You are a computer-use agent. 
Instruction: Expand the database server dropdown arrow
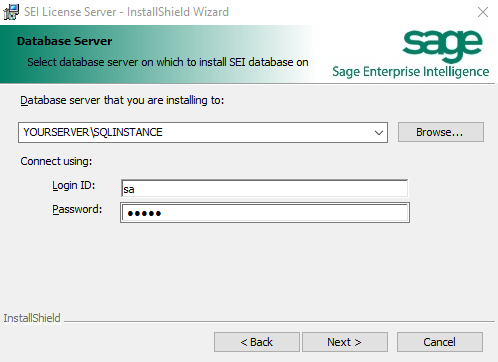tap(379, 133)
